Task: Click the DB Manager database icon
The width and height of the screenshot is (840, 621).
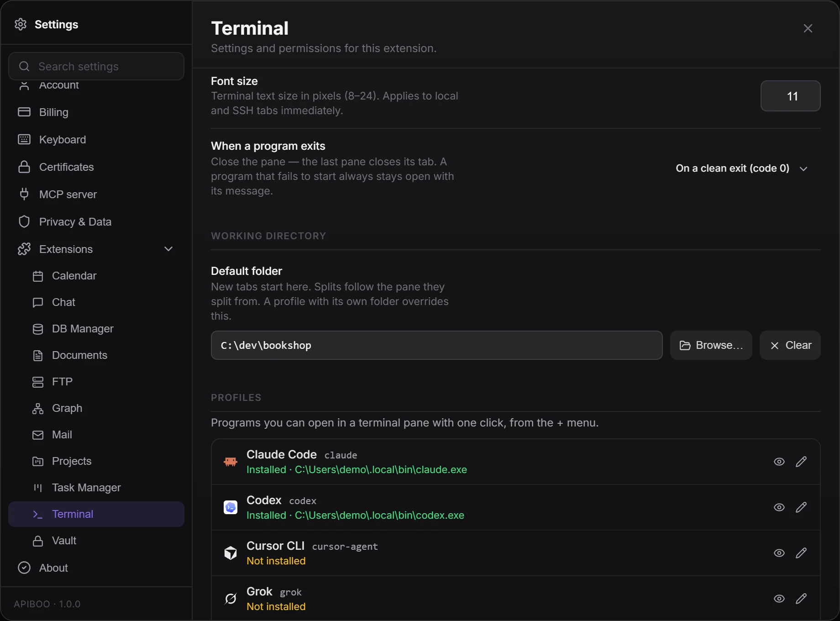Action: tap(38, 329)
